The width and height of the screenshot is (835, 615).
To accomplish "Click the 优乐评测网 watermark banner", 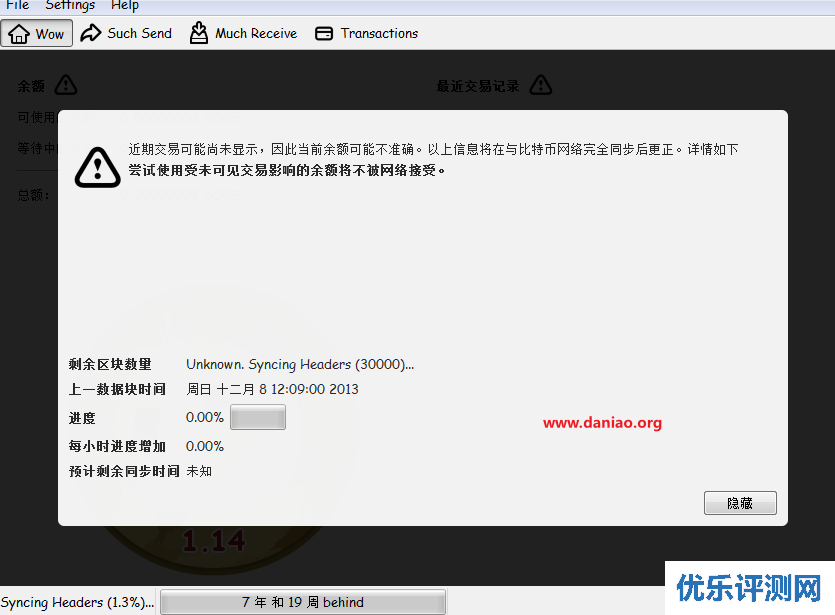I will (749, 588).
